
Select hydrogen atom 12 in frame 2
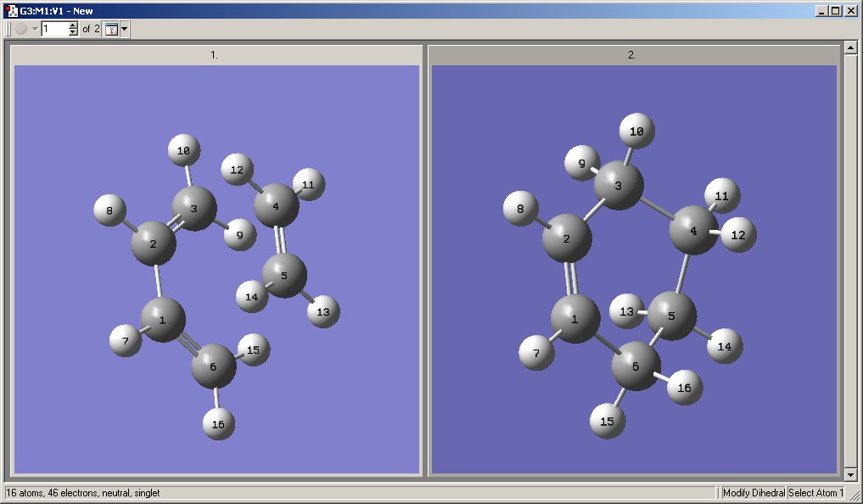(738, 235)
